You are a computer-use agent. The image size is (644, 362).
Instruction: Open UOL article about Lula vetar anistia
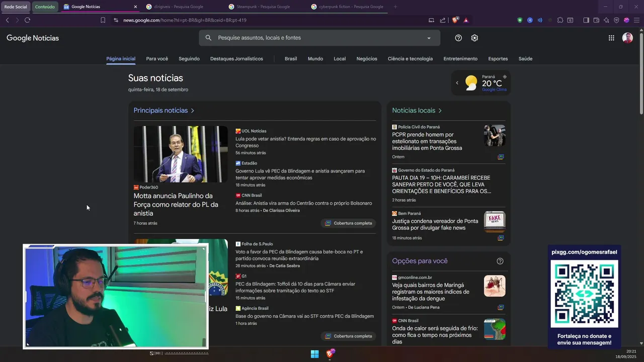pyautogui.click(x=305, y=142)
